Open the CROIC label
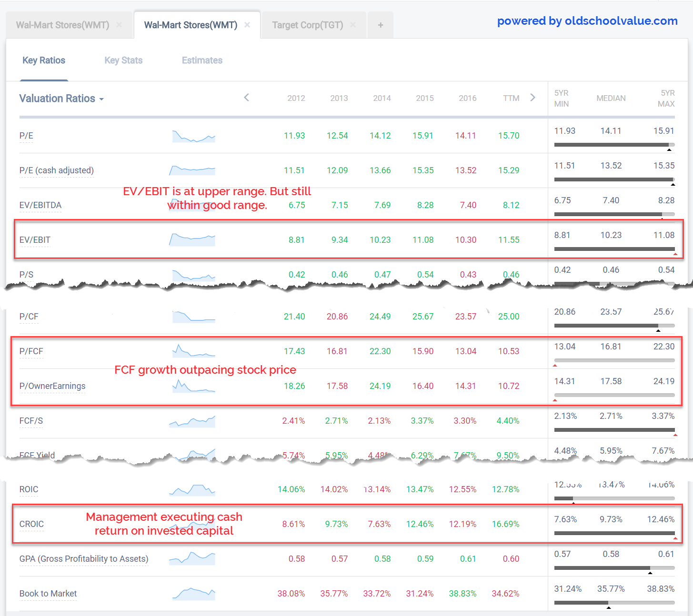This screenshot has height=616, width=693. pos(31,524)
